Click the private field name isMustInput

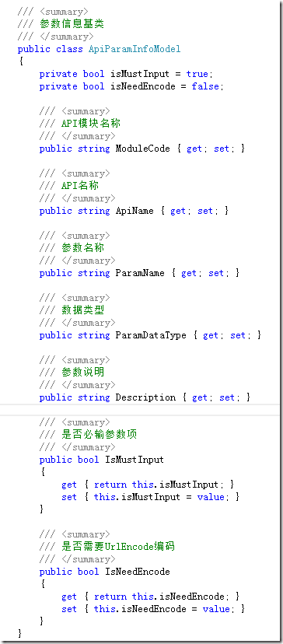tap(140, 74)
